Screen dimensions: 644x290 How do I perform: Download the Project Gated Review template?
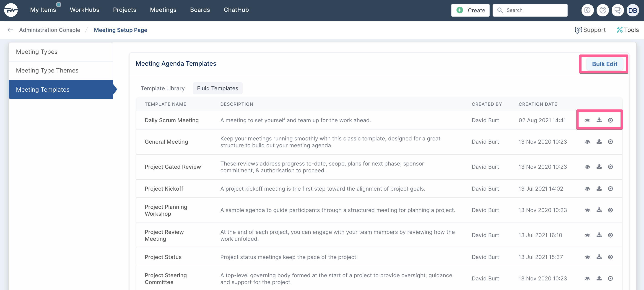click(599, 166)
